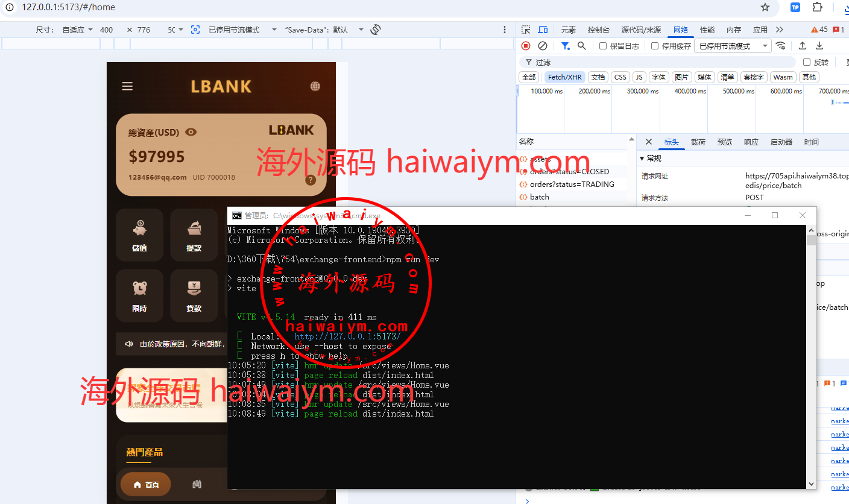
Task: Open the LBANK hamburger menu
Action: click(127, 86)
